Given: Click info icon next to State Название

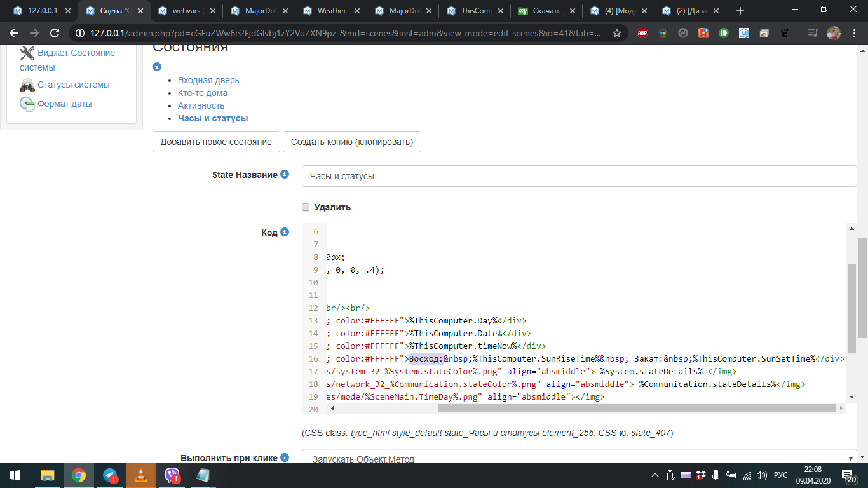Looking at the screenshot, I should point(285,175).
